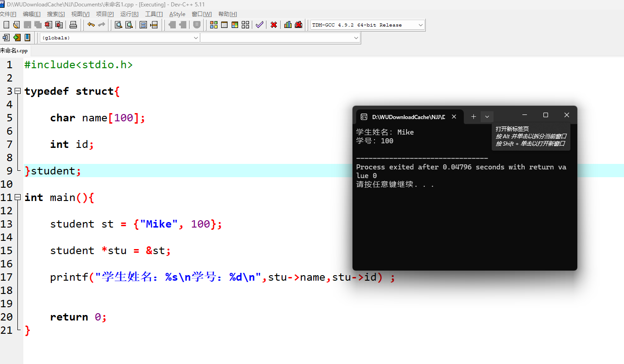624x364 pixels.
Task: Click the Compile icon with four colored squares
Action: pos(214,25)
